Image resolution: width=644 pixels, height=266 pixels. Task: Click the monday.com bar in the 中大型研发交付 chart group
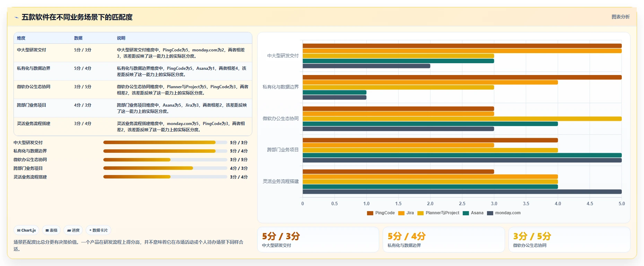click(366, 66)
